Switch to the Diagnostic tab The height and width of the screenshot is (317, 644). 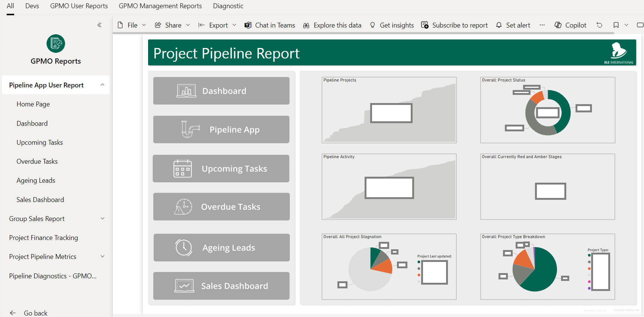point(228,6)
